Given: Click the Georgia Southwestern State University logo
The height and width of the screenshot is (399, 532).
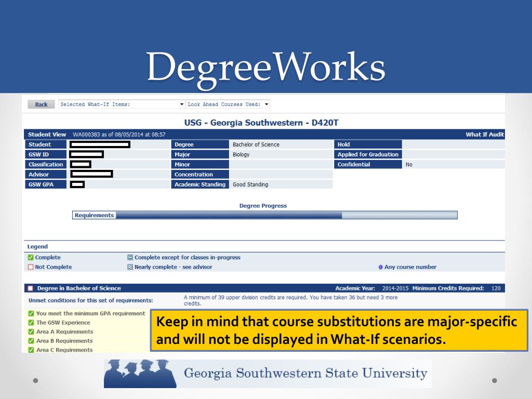Looking at the screenshot, I should (268, 374).
